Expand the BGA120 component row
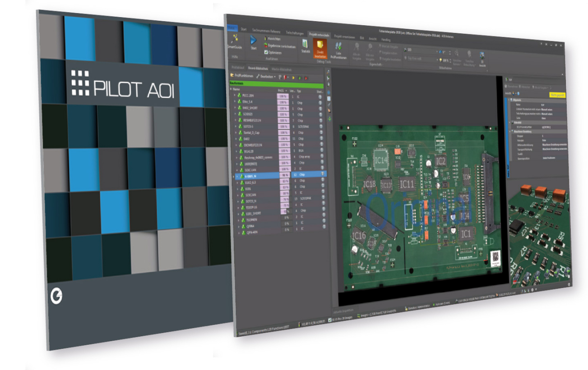 [x=236, y=151]
